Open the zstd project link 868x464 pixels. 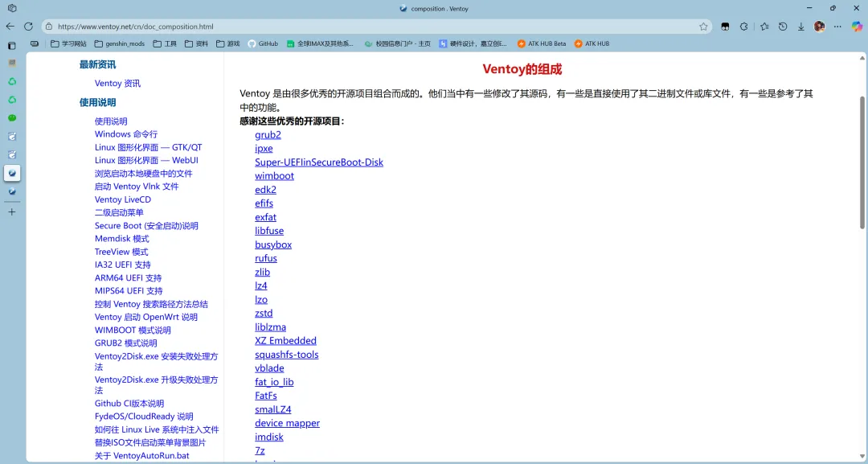tap(264, 314)
